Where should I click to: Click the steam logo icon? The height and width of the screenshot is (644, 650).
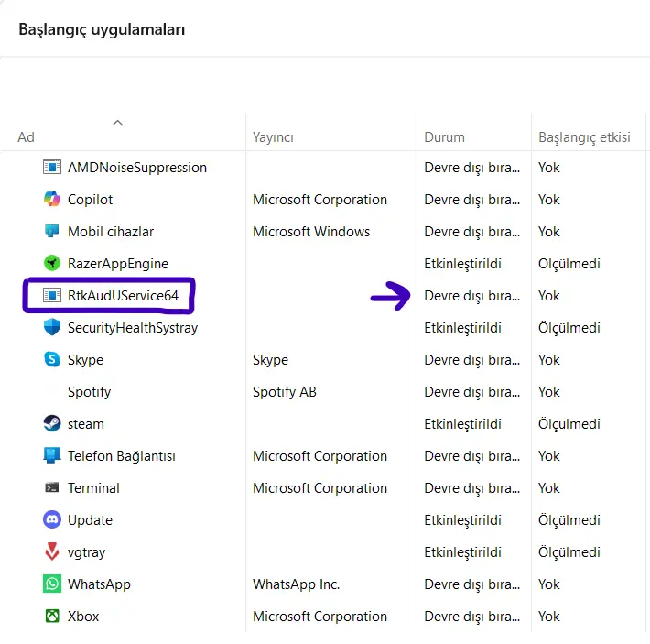[52, 424]
